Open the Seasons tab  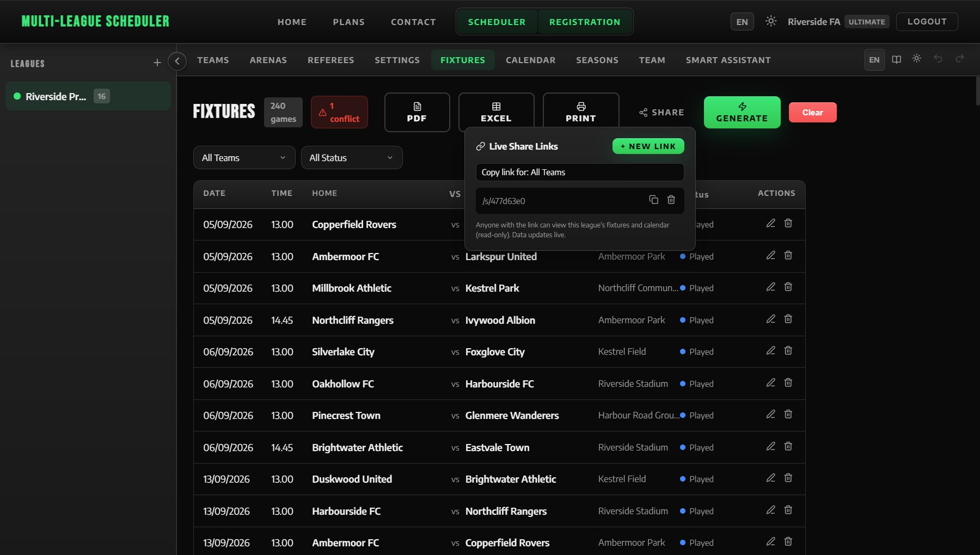pyautogui.click(x=597, y=60)
